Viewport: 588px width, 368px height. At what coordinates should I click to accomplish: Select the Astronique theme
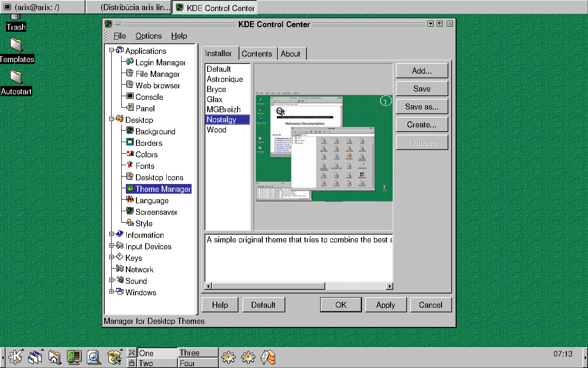click(227, 79)
